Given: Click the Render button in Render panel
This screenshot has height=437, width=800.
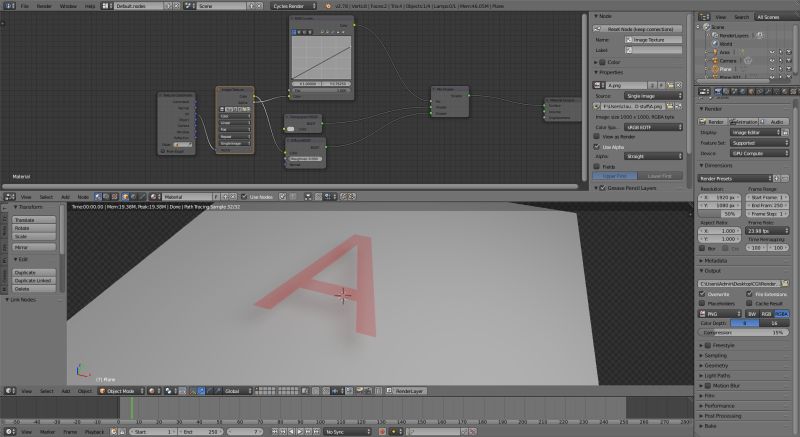Looking at the screenshot, I should tap(712, 122).
